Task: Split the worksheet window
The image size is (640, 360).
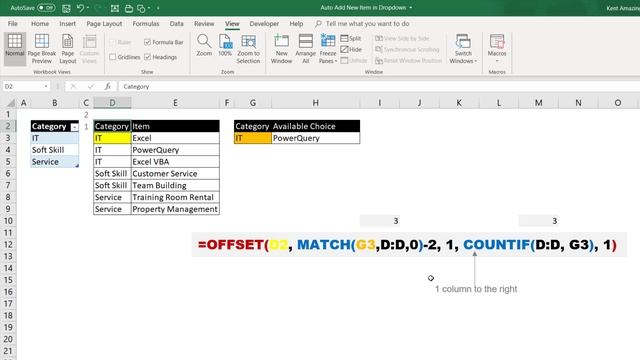Action: [351, 38]
